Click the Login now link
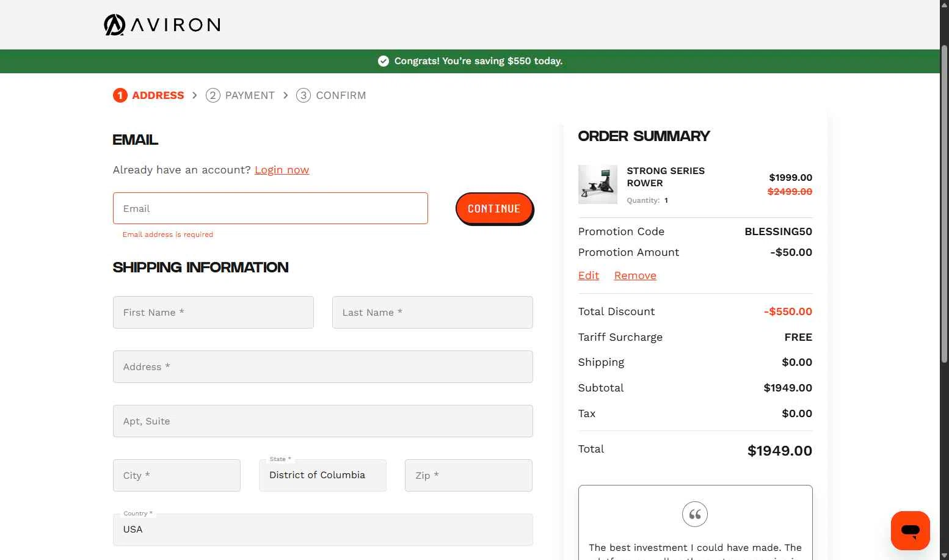The image size is (949, 560). click(282, 170)
